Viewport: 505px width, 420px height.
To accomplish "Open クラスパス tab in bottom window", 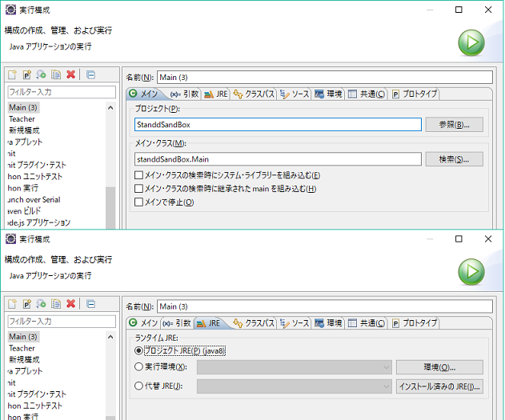I will [x=254, y=323].
